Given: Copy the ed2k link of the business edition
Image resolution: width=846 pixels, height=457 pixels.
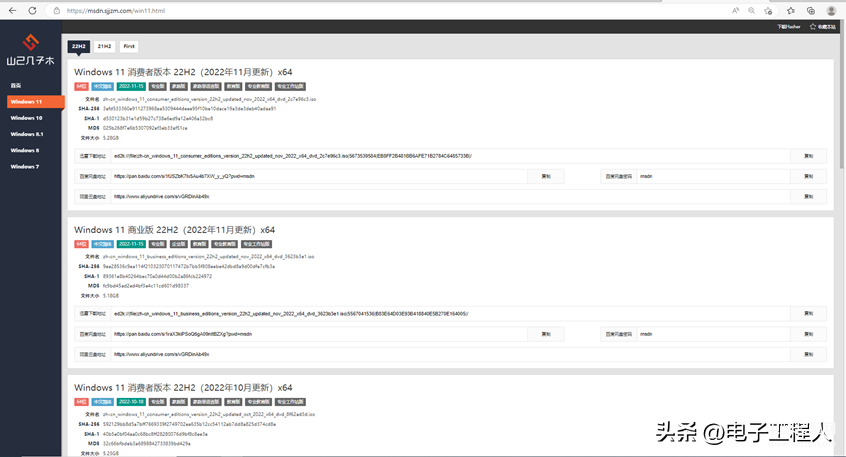Looking at the screenshot, I should 808,313.
